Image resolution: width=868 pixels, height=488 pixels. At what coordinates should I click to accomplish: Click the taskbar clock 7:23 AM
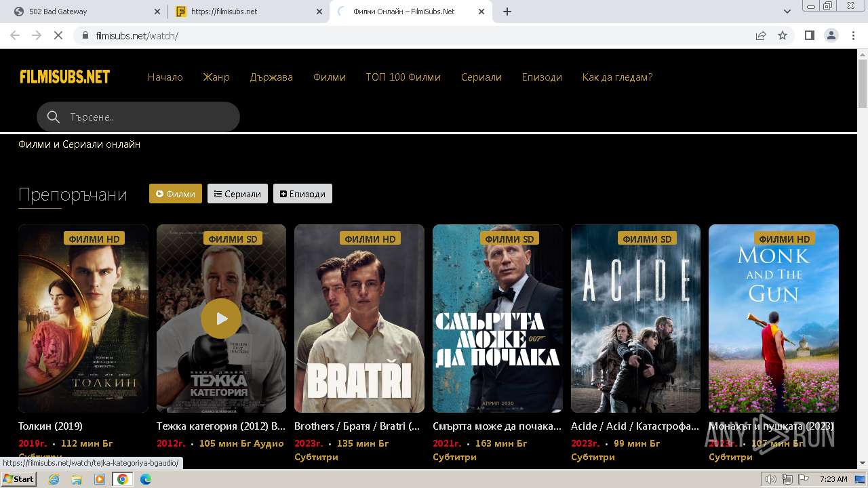(x=833, y=479)
